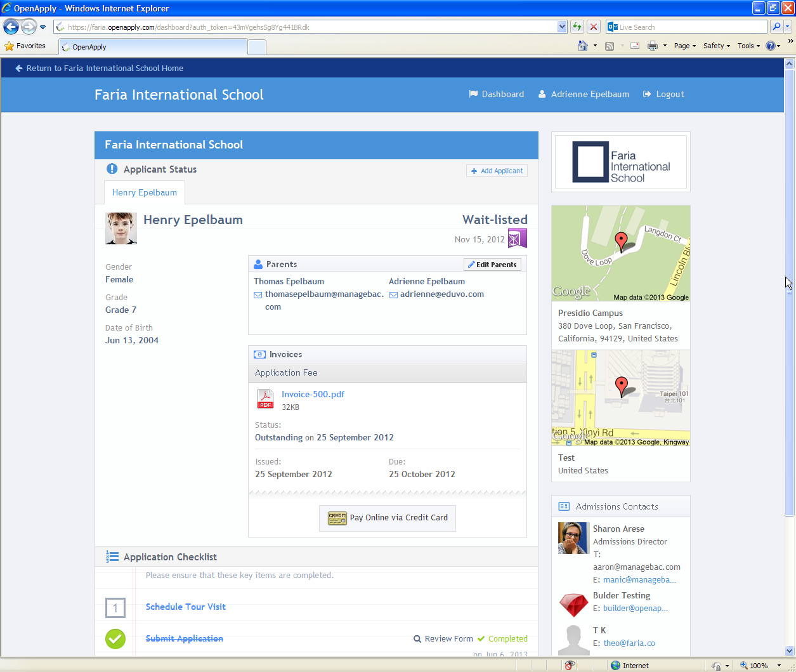This screenshot has height=672, width=796.
Task: Expand the Help dropdown arrow
Action: pyautogui.click(x=779, y=46)
